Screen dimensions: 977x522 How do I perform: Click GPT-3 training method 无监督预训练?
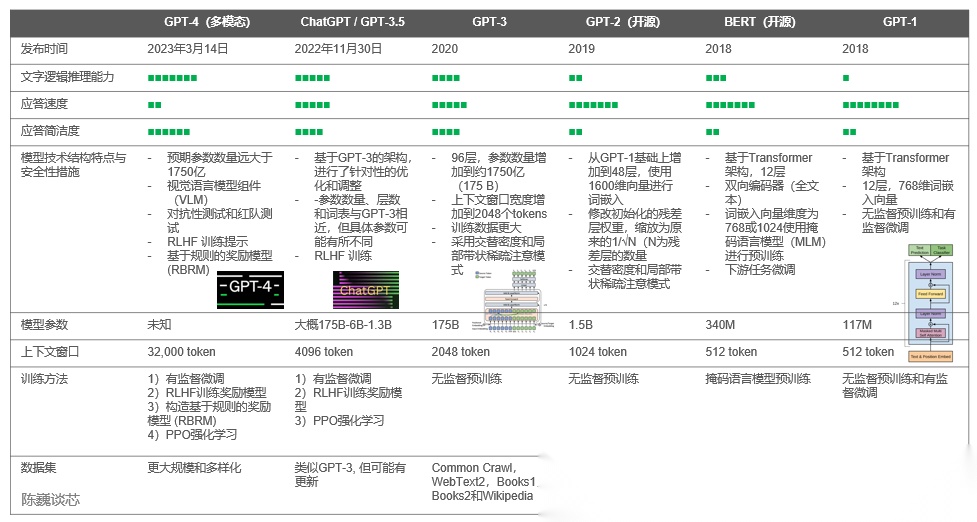tap(466, 378)
